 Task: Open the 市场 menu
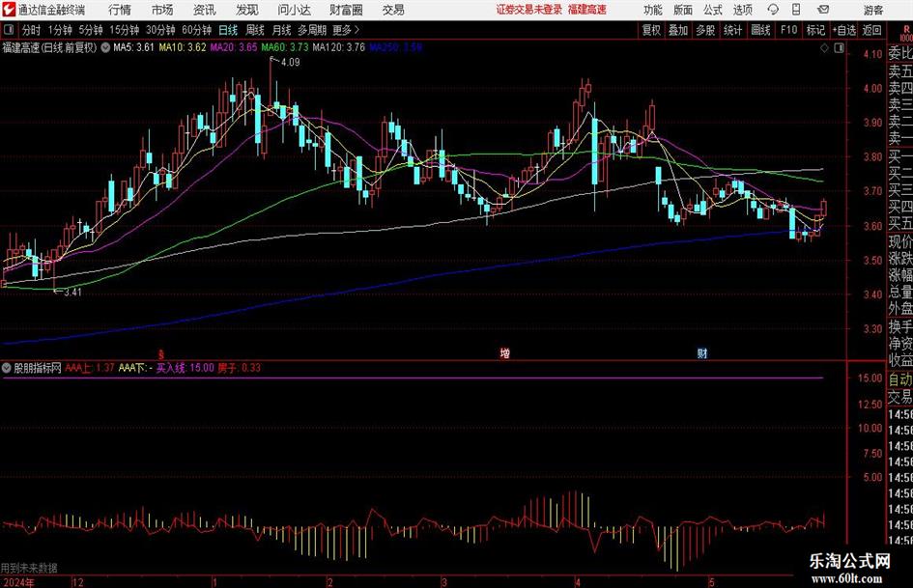tap(162, 10)
